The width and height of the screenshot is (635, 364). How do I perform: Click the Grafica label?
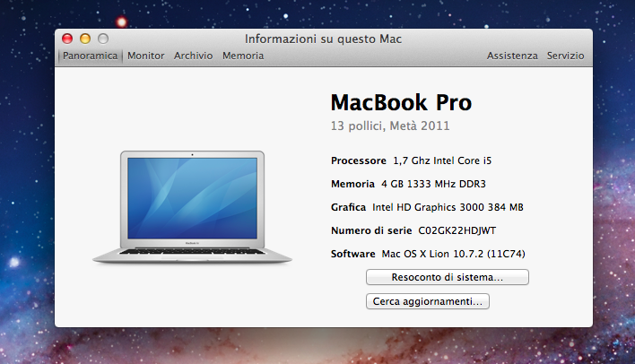[348, 207]
